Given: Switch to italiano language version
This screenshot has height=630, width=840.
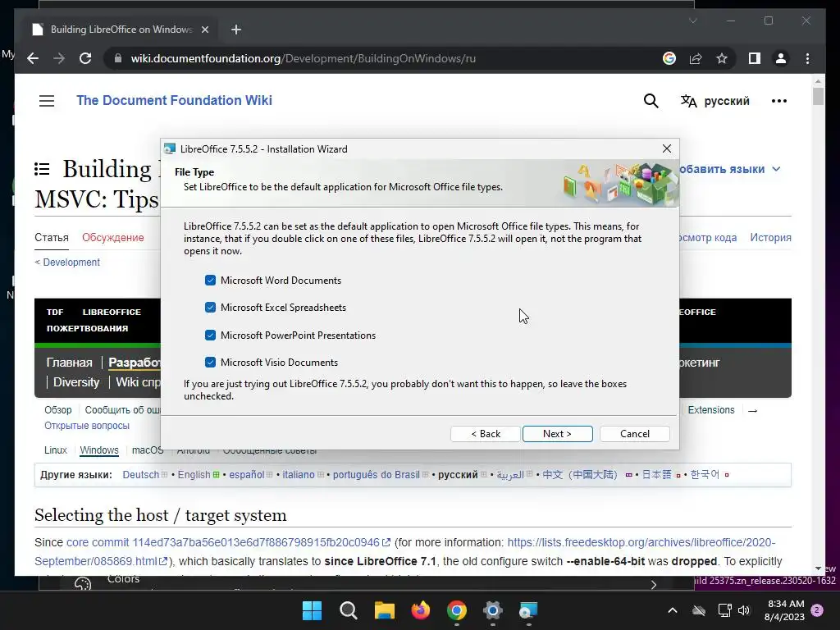Looking at the screenshot, I should 299,475.
